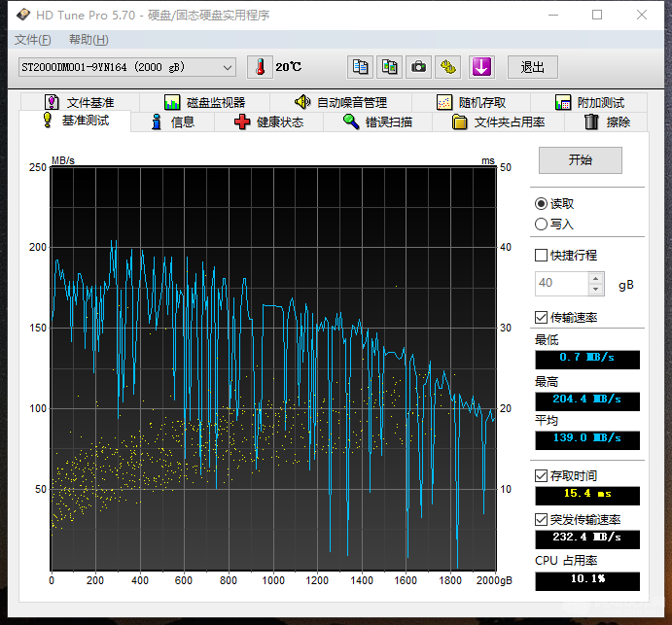Screen dimensions: 672x625
Task: Click the minimum 0.7 MB/s value
Action: click(587, 360)
